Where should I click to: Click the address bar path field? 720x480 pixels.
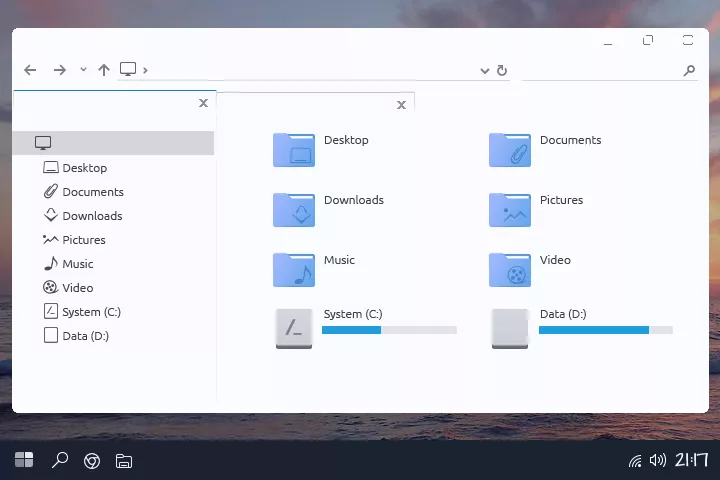tap(312, 70)
